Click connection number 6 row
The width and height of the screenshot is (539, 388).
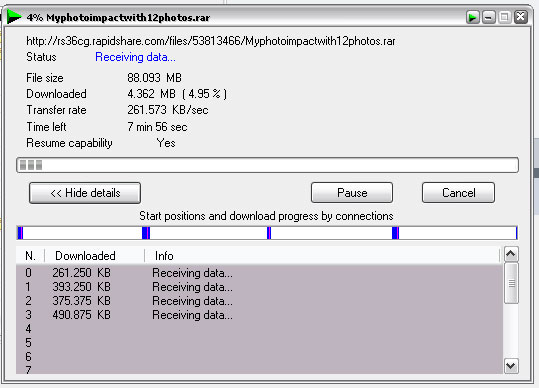pyautogui.click(x=260, y=357)
